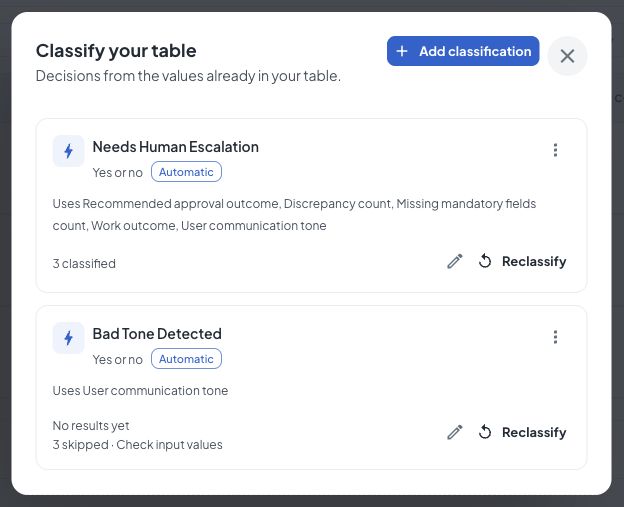624x507 pixels.
Task: Click the 'Classify your table' heading
Action: (116, 51)
